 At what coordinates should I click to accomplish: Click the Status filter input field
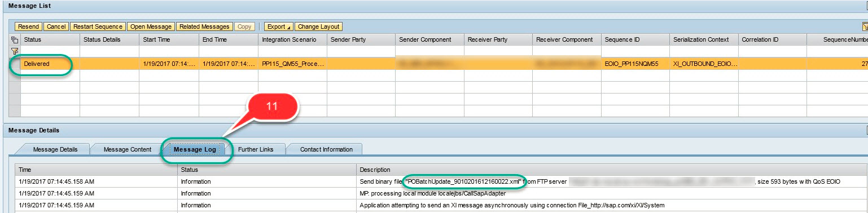pyautogui.click(x=50, y=51)
